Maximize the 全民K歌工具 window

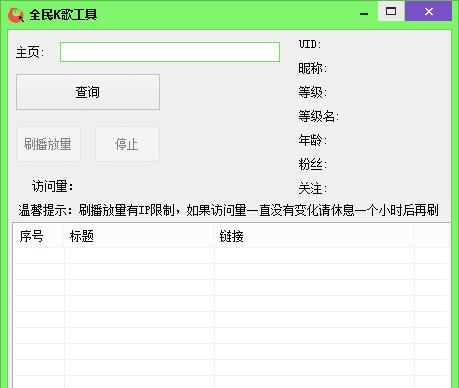(391, 11)
